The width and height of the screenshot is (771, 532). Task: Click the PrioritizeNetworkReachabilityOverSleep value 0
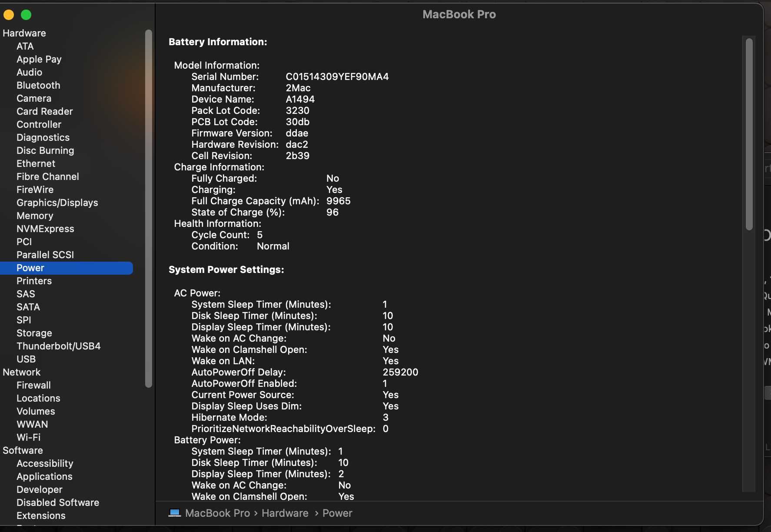385,429
